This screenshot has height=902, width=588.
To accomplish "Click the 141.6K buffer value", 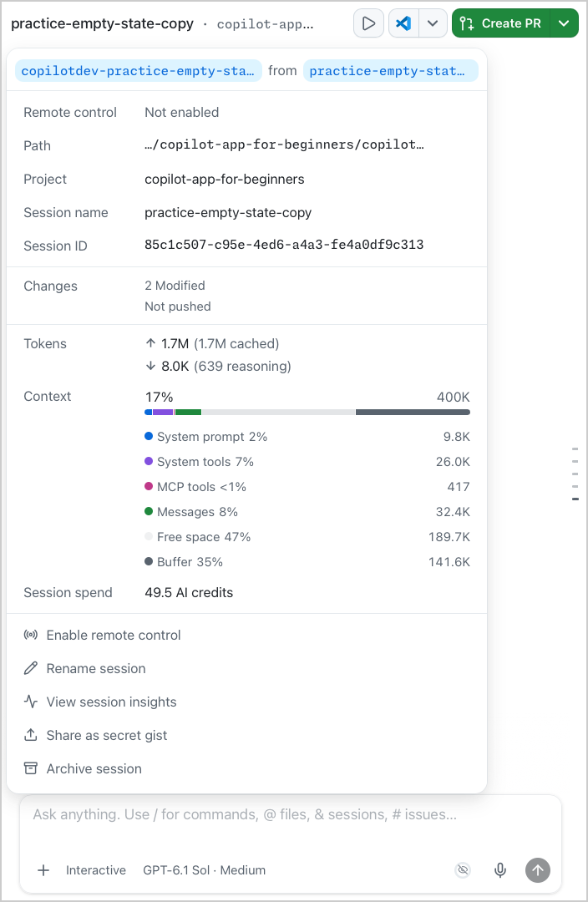I will pos(449,561).
